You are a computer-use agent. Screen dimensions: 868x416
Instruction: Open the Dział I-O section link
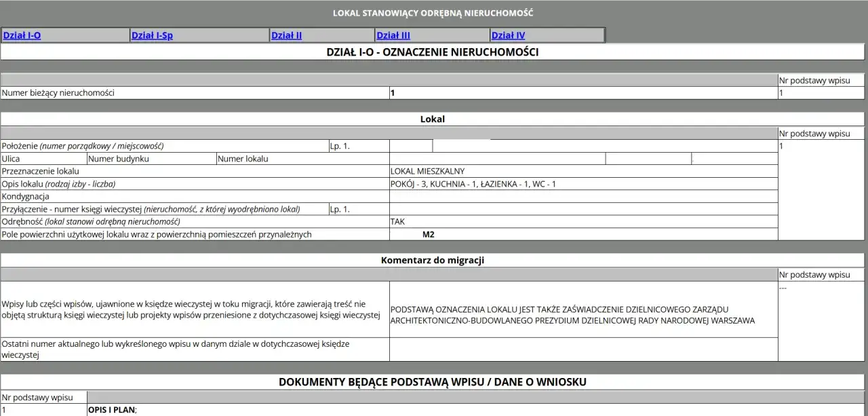point(20,35)
